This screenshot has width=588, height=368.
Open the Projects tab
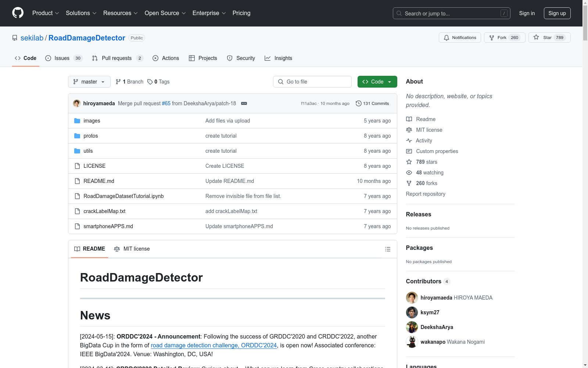[203, 58]
